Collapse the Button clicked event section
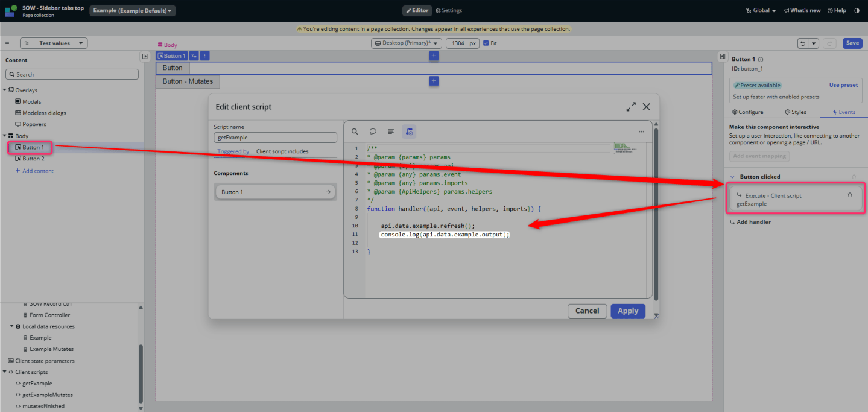 (732, 177)
